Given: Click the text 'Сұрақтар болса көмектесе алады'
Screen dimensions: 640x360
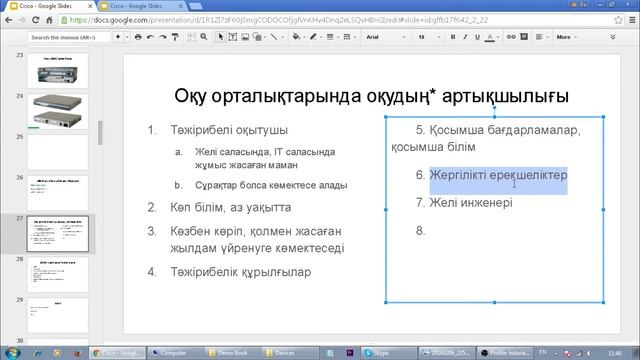Looking at the screenshot, I should (x=271, y=185).
